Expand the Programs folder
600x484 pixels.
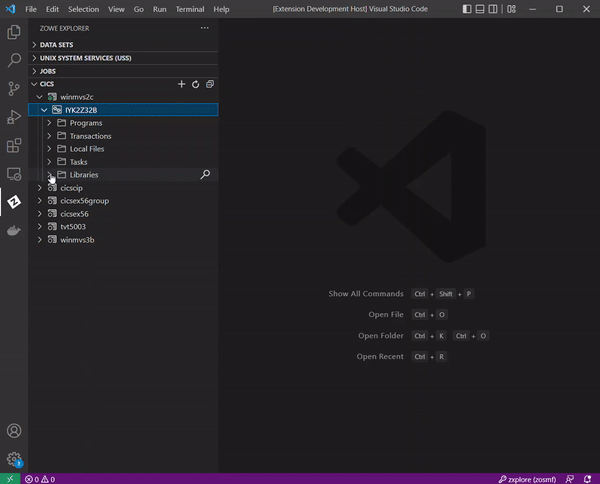(49, 123)
